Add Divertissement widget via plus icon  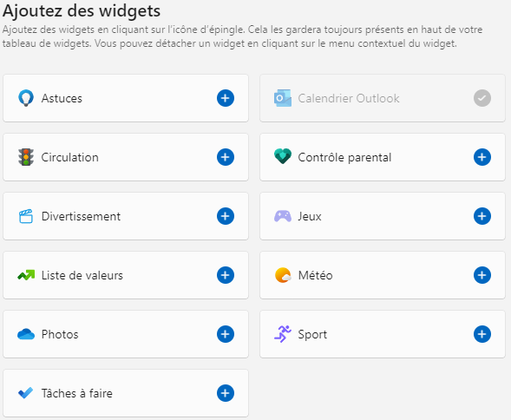(x=226, y=216)
